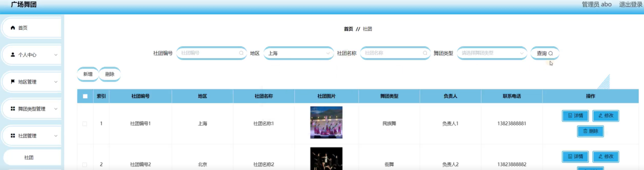This screenshot has width=644, height=170.
Task: Click the 首页 breadcrumb link
Action: pos(349,29)
